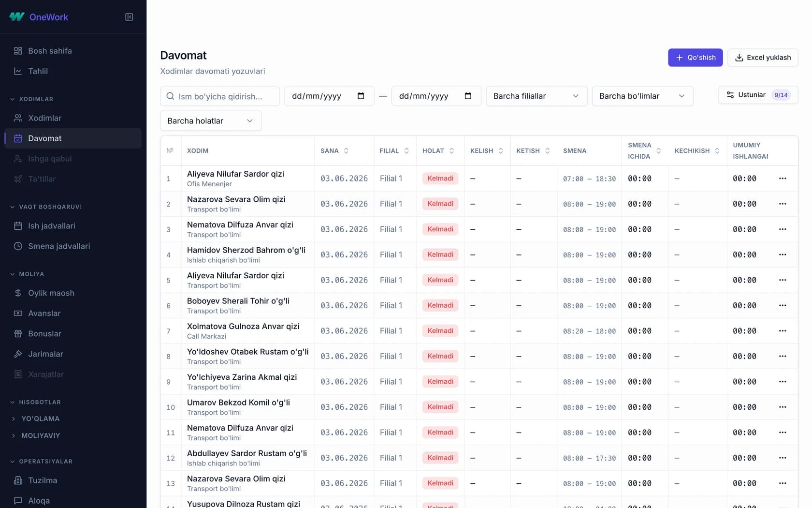Click the Call Markazi department label
Image resolution: width=812 pixels, height=508 pixels.
tap(206, 336)
